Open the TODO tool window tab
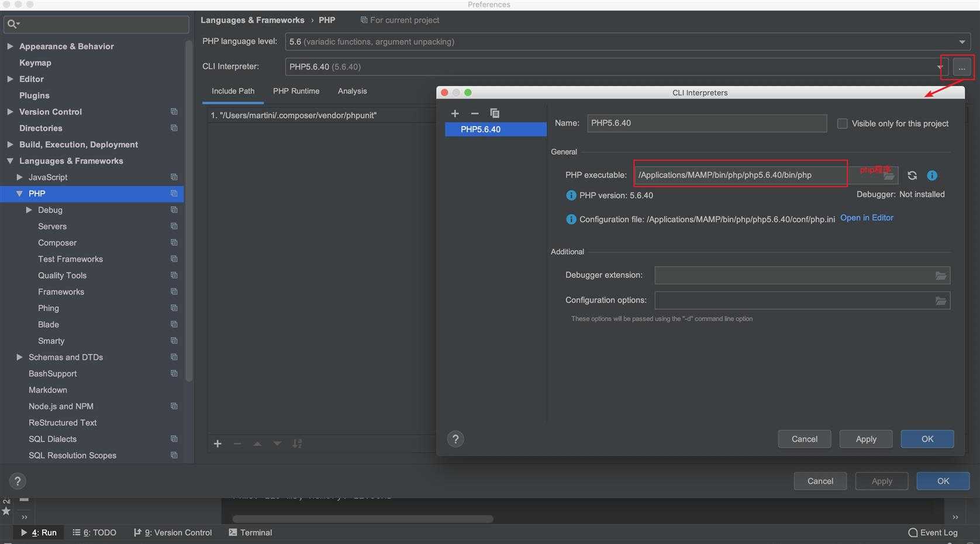This screenshot has height=544, width=980. click(94, 532)
